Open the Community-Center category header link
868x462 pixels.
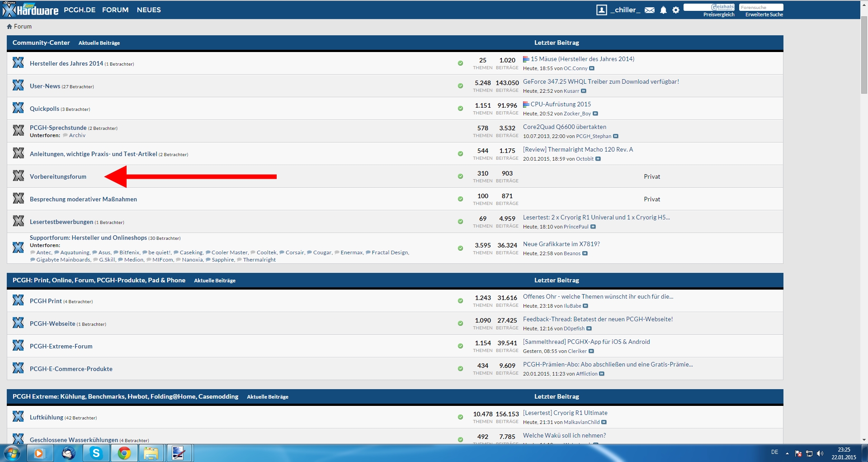point(41,43)
